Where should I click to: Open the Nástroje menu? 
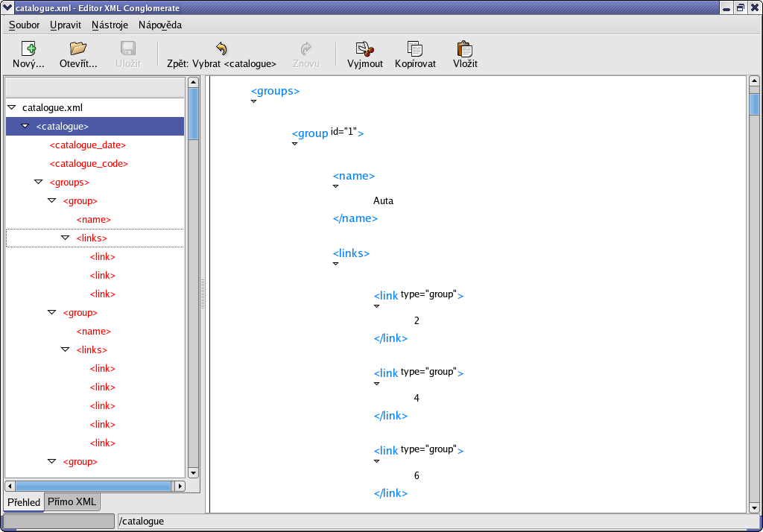pyautogui.click(x=110, y=25)
